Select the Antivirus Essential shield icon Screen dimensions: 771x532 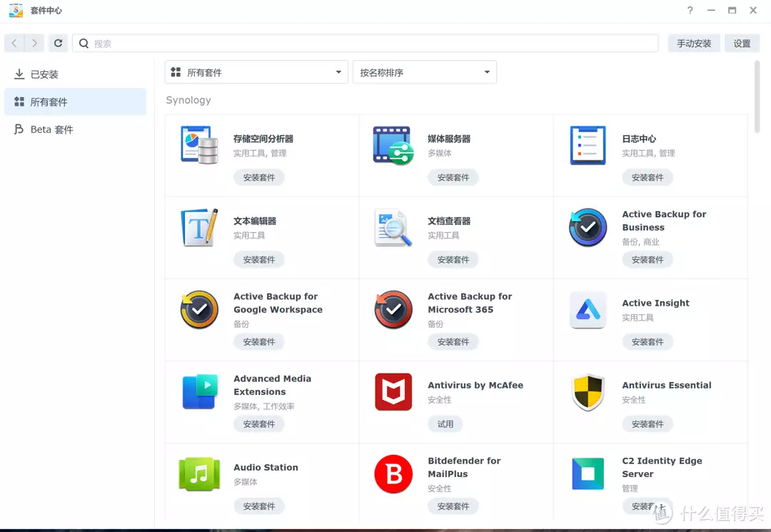588,392
